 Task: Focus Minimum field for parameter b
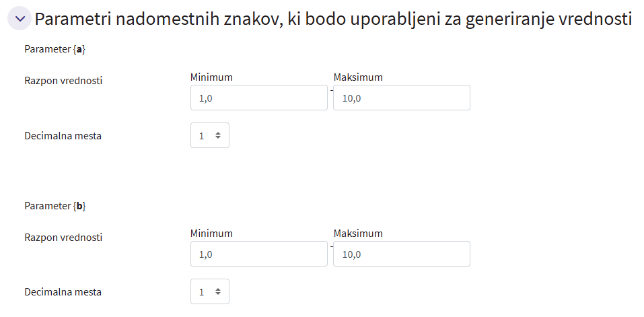coord(259,254)
